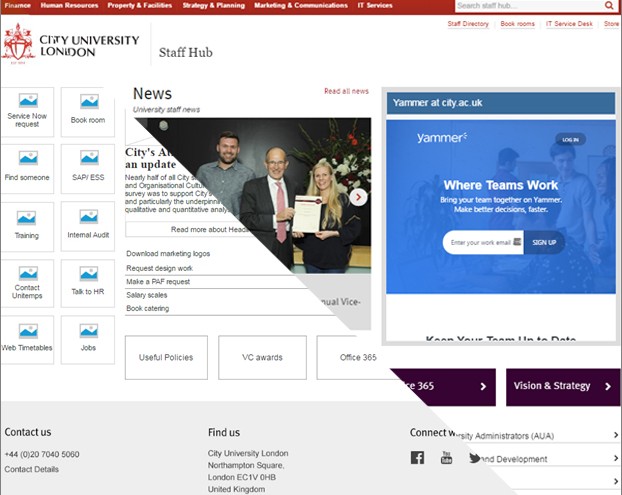Open the Service Now request tile icon
The width and height of the screenshot is (622, 495).
tap(28, 100)
